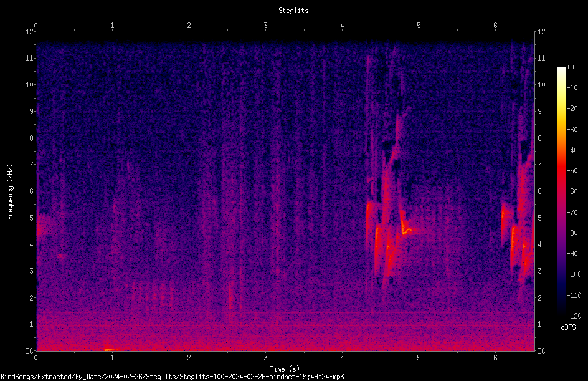Click the 8 kHz label on right axis
The width and height of the screenshot is (588, 381).
[539, 138]
